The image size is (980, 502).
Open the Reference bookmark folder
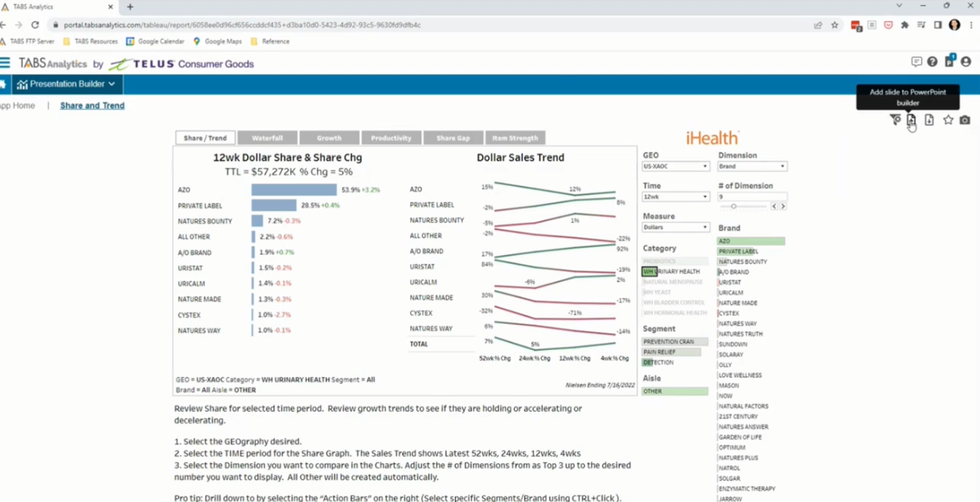270,41
